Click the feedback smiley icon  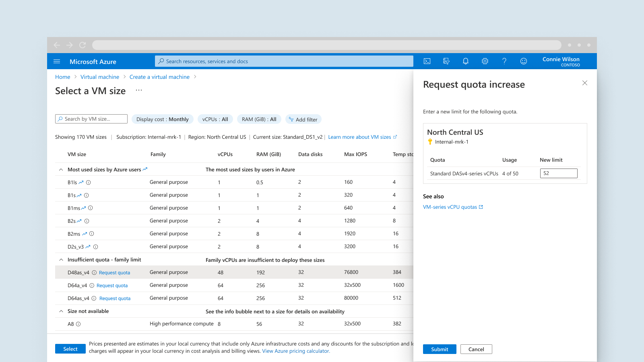(x=524, y=61)
